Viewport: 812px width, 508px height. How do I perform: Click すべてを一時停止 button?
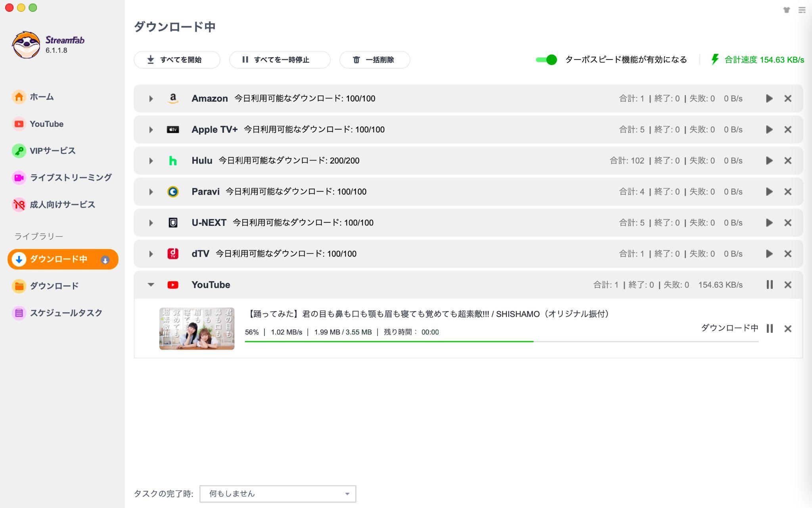(x=280, y=60)
